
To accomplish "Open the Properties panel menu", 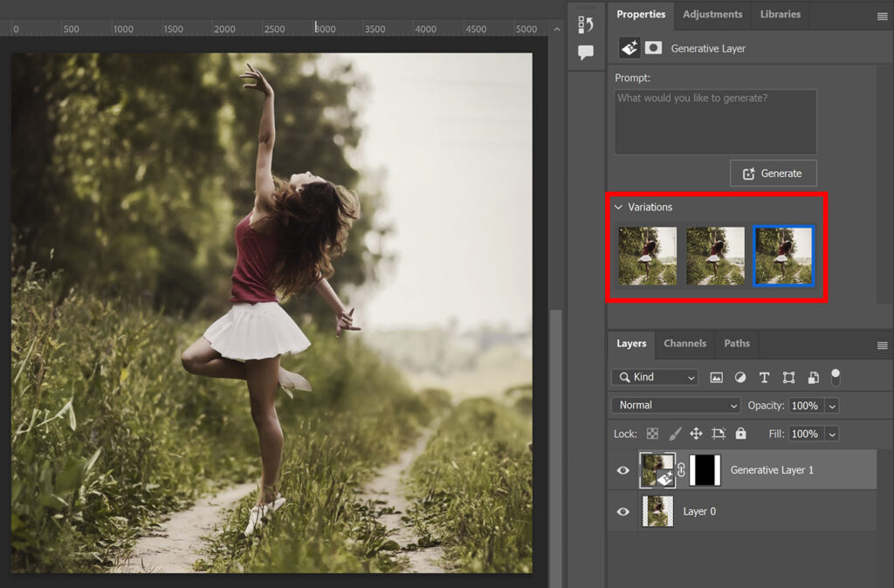I will (882, 17).
